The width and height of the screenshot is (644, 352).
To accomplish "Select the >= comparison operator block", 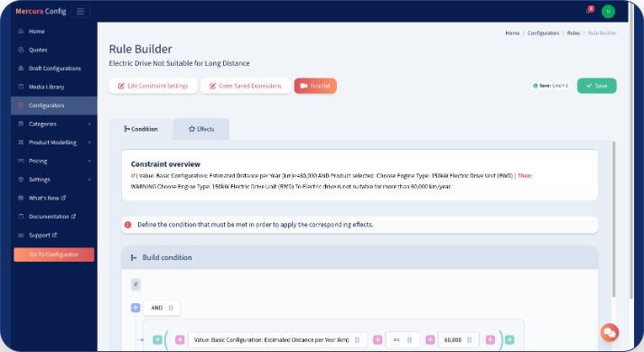I will [x=403, y=339].
